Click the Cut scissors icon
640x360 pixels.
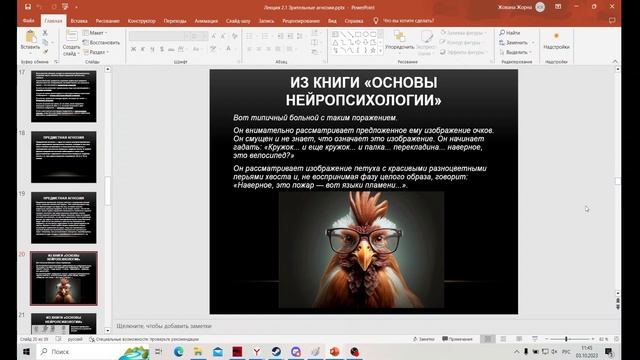tap(45, 33)
